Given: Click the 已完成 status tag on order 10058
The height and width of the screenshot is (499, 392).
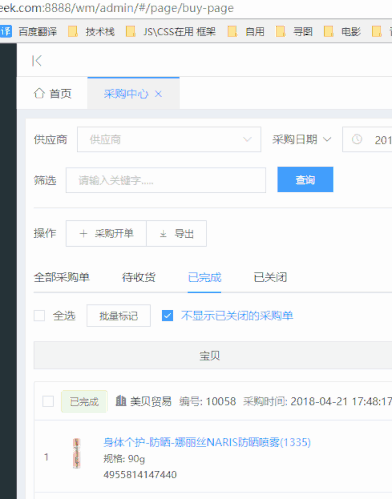Looking at the screenshot, I should point(84,401).
